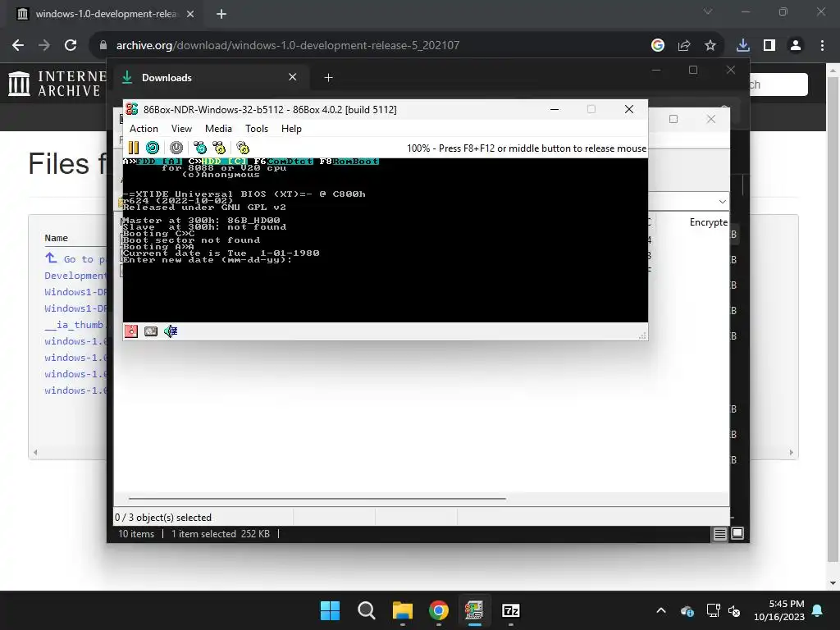Open the Development link in file listing
This screenshot has height=630, width=840.
(75, 276)
